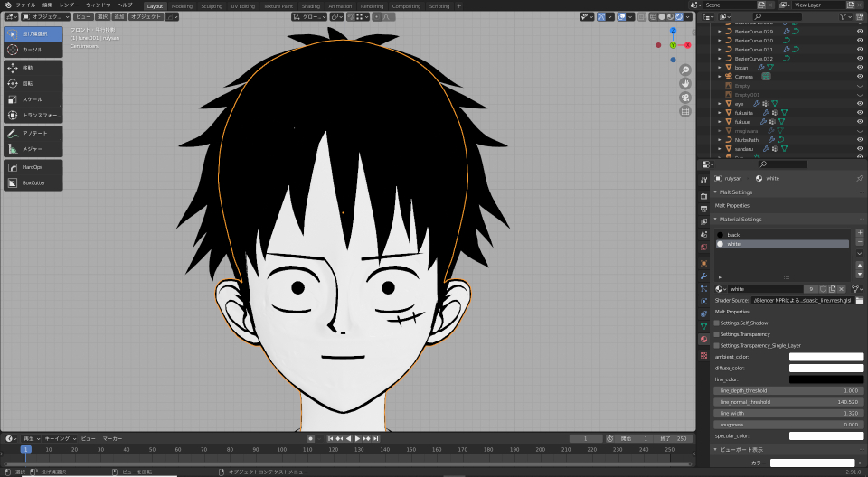The image size is (868, 477).
Task: Open the Object Data green triangle tab
Action: pyautogui.click(x=703, y=326)
